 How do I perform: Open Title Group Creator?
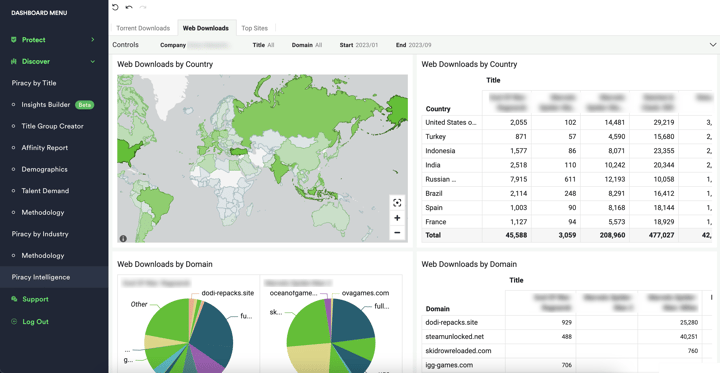point(52,126)
